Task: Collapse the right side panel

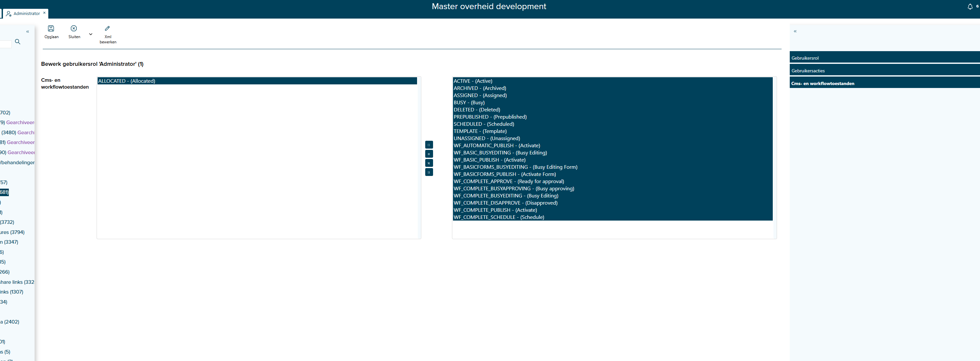Action: pyautogui.click(x=795, y=31)
